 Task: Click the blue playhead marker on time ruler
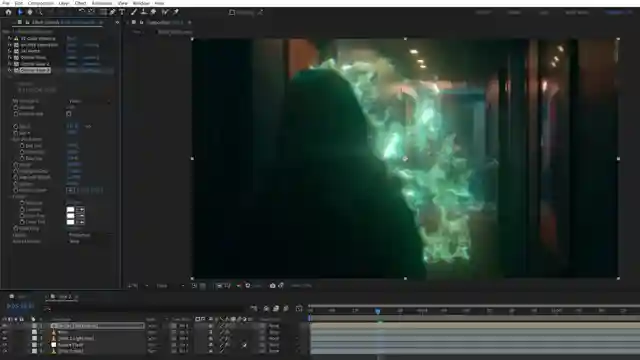point(378,311)
